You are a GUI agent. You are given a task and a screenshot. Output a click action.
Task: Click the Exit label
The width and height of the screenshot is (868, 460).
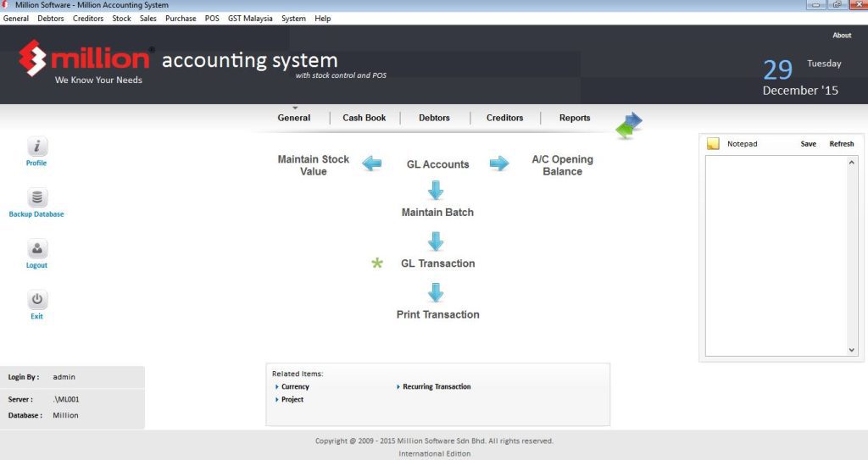click(36, 316)
